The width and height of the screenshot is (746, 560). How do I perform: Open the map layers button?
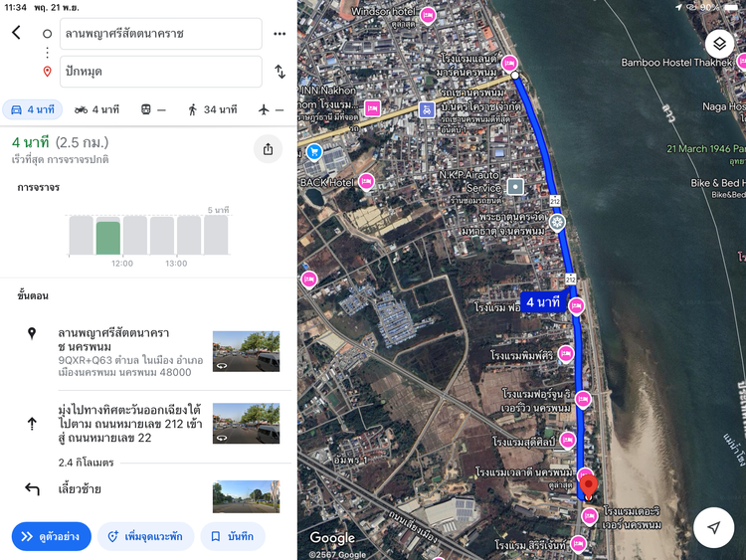click(x=719, y=44)
